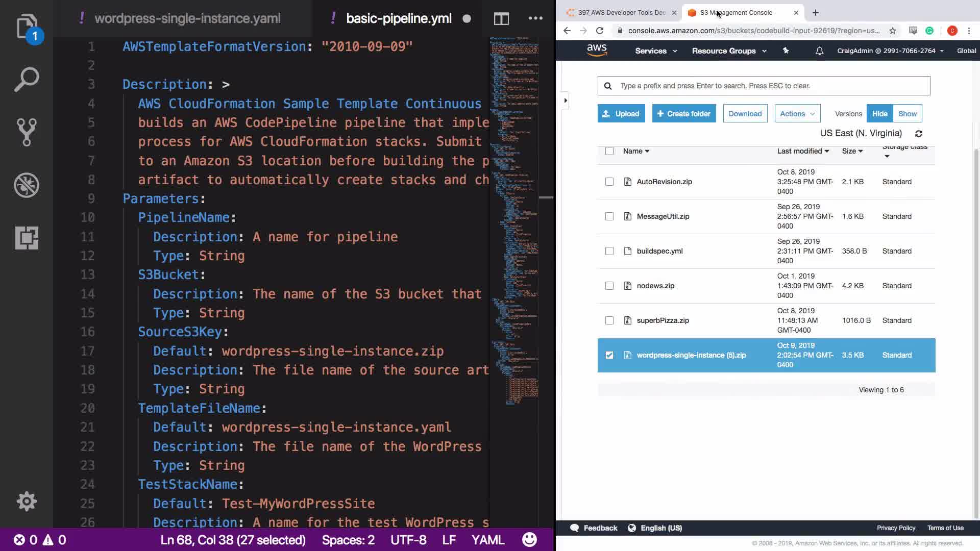Click the Create folder button
This screenshot has height=551, width=980.
(684, 114)
